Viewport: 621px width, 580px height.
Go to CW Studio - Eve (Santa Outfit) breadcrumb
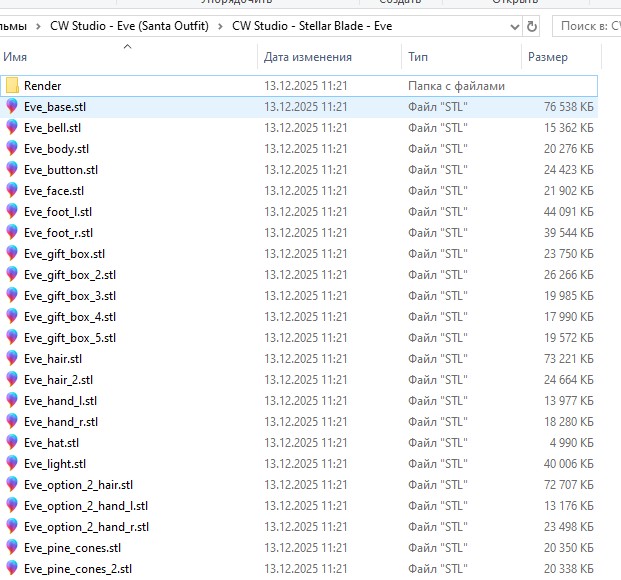coord(129,26)
